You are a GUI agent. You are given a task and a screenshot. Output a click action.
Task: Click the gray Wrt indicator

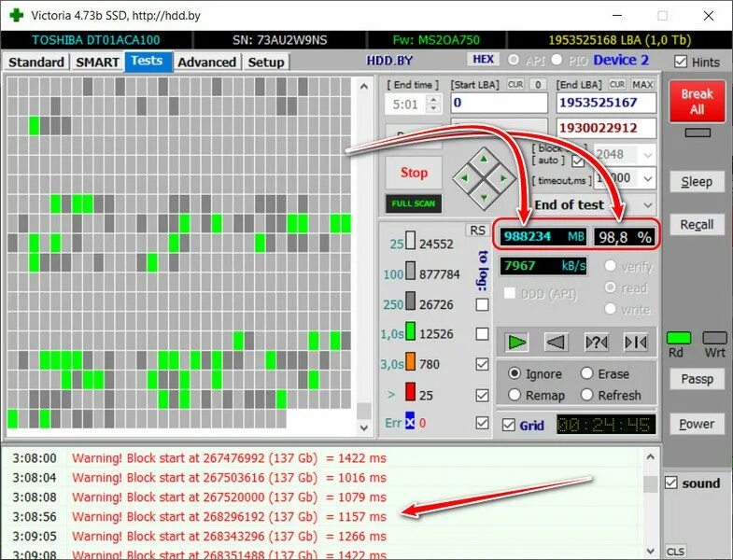[x=714, y=338]
